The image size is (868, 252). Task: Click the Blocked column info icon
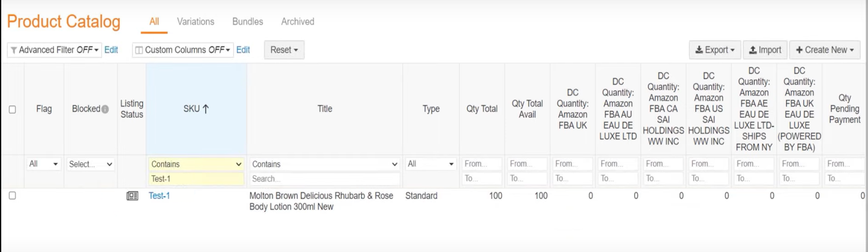[105, 109]
